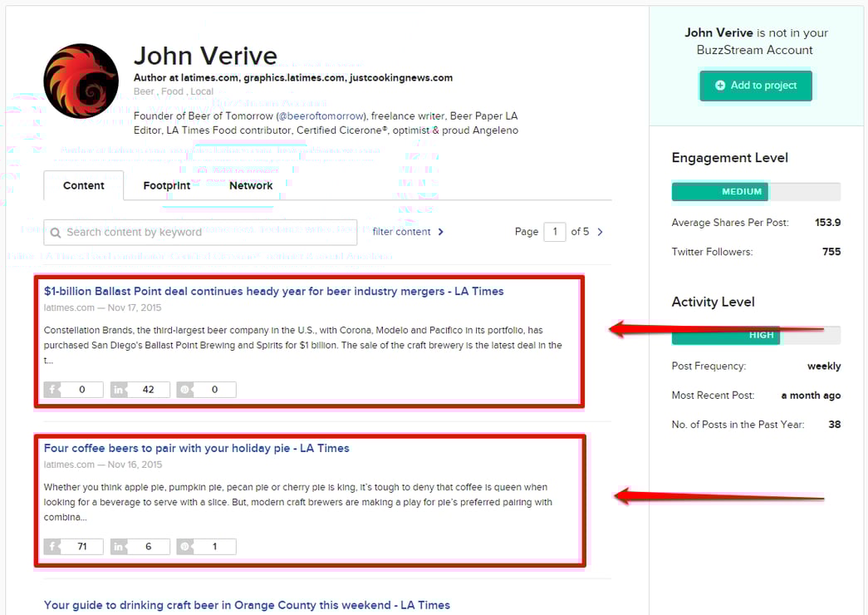Click No. of Posts in Past Year value 38
The height and width of the screenshot is (615, 868).
click(x=834, y=425)
